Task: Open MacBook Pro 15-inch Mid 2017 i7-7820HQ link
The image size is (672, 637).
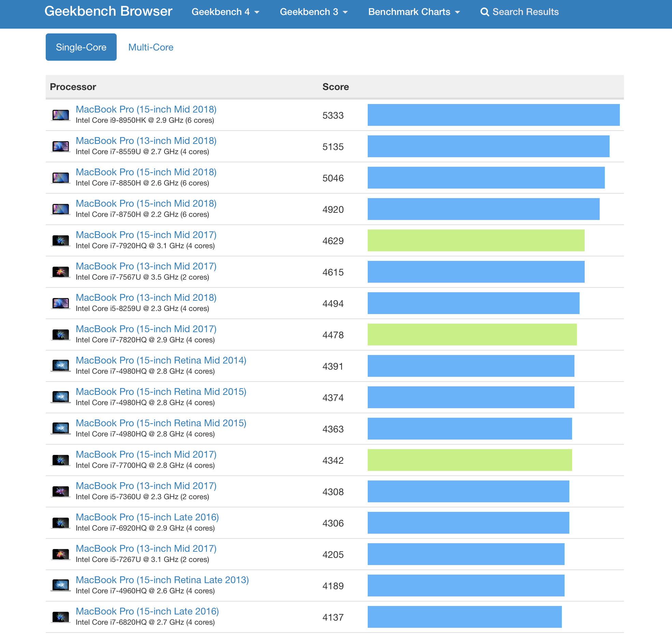Action: coord(146,329)
